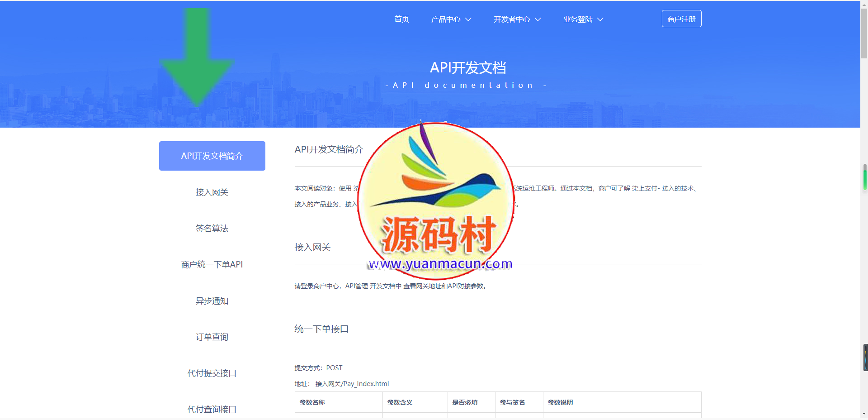The height and width of the screenshot is (420, 868).
Task: Open 订单查询 from the sidebar
Action: pyautogui.click(x=212, y=337)
